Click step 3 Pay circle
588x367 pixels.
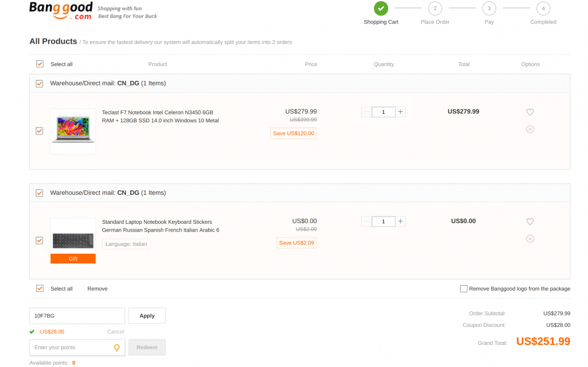[489, 8]
